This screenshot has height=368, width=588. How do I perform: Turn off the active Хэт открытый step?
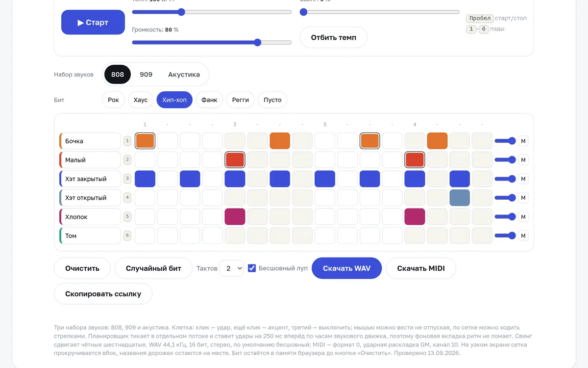click(460, 198)
